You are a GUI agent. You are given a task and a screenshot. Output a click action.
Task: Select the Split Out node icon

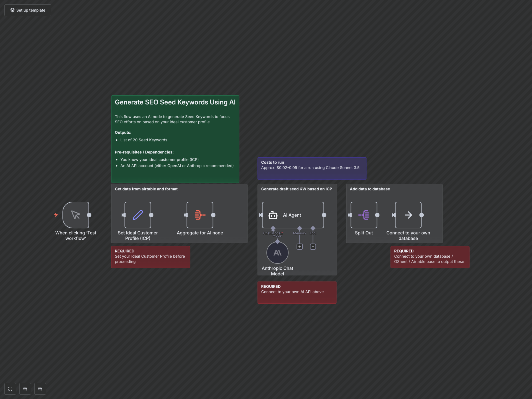tap(364, 215)
